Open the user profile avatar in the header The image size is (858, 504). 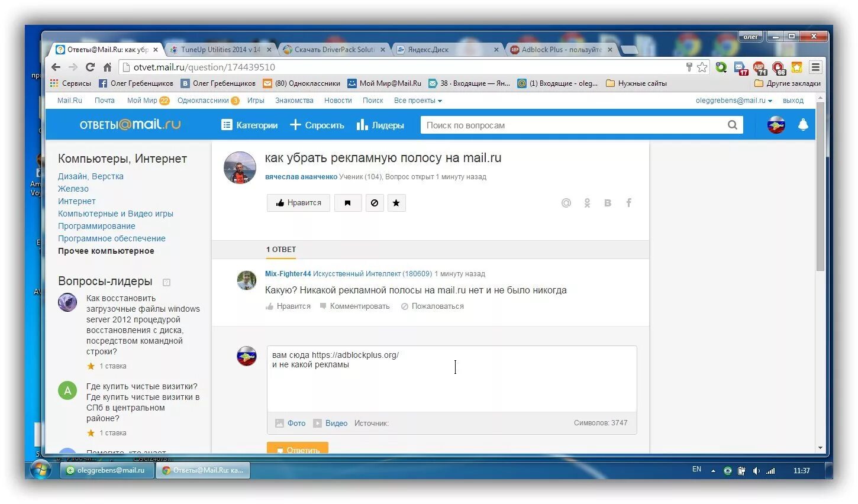[x=776, y=125]
